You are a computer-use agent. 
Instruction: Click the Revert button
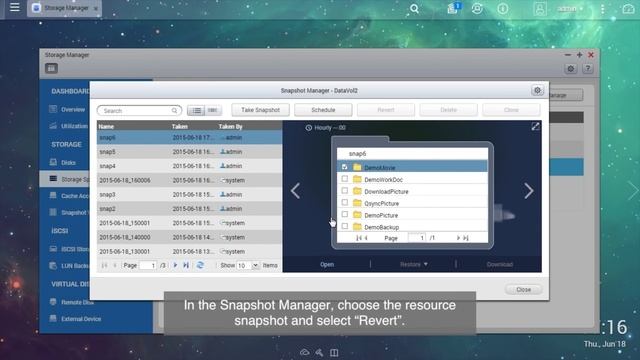point(386,110)
